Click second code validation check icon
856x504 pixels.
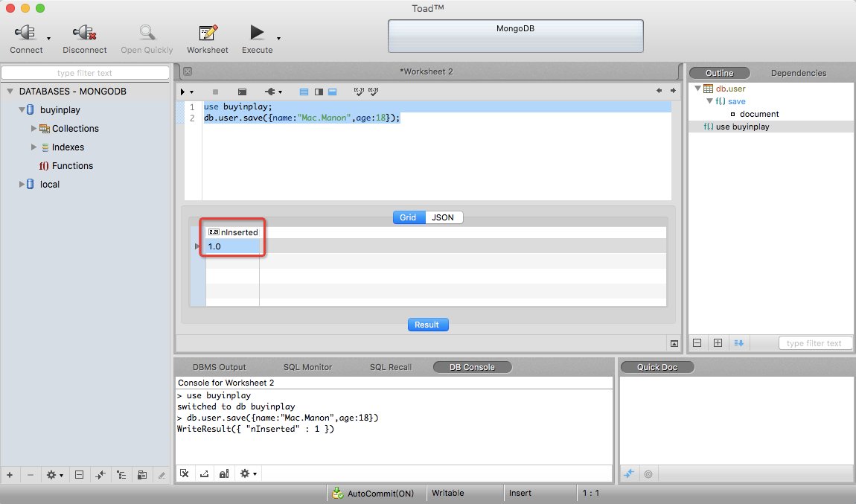374,92
